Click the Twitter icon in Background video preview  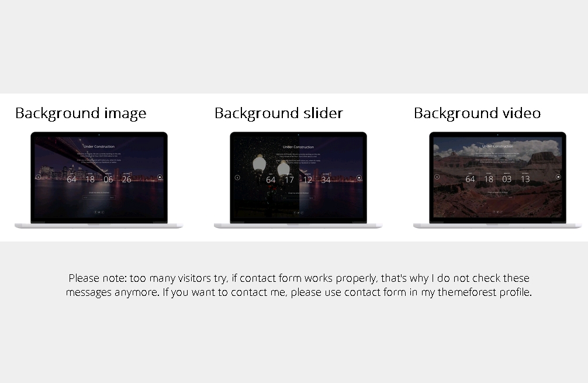click(x=497, y=212)
